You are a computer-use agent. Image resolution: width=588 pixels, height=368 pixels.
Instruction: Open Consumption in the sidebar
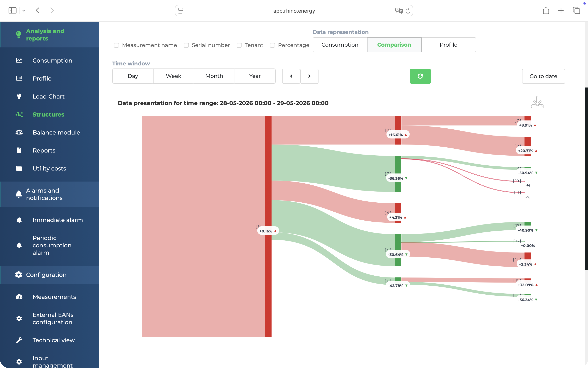pyautogui.click(x=52, y=60)
